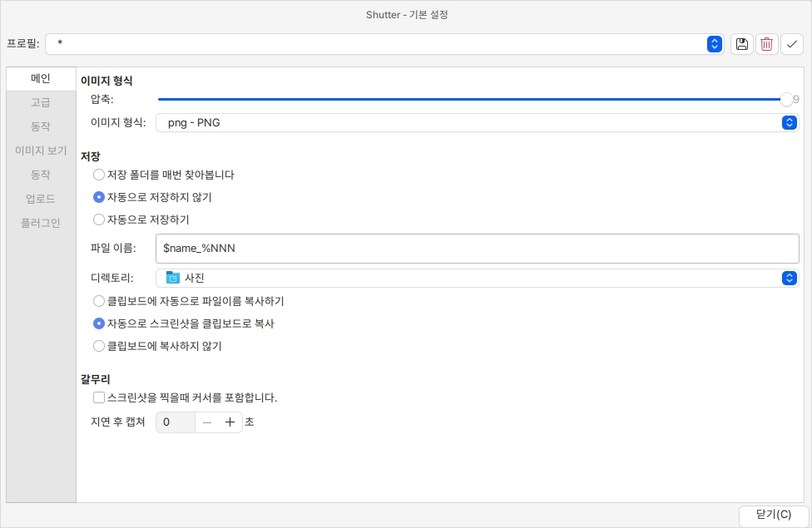Decrease capture delay with minus button
The image size is (812, 528).
(x=207, y=422)
